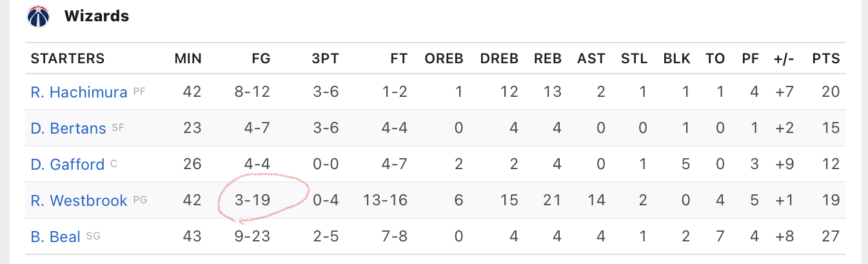Image resolution: width=868 pixels, height=264 pixels.
Task: Click the STARTERS column header
Action: pyautogui.click(x=68, y=59)
